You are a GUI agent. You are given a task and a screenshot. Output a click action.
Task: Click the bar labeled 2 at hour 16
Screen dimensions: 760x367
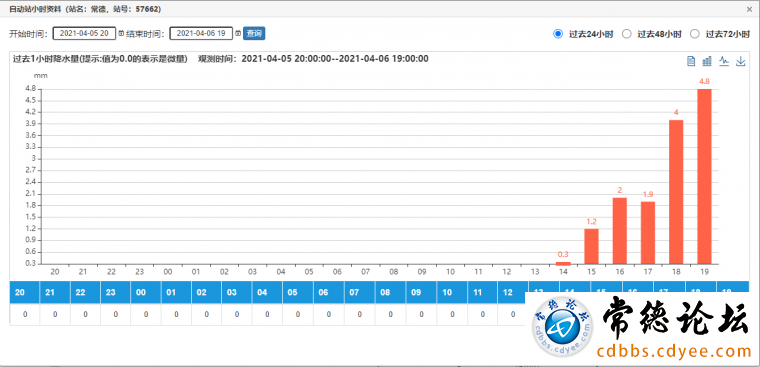(x=620, y=231)
